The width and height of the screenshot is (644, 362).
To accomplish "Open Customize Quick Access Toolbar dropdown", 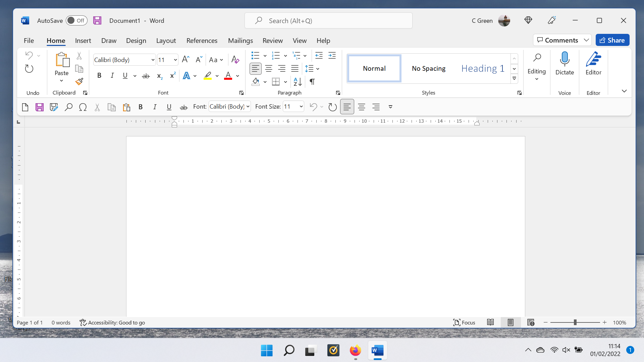I will coord(390,107).
